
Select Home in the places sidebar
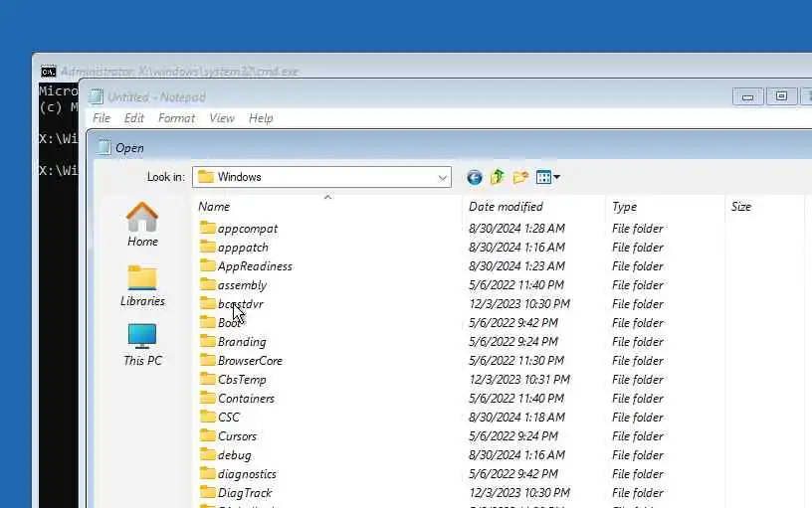(142, 225)
